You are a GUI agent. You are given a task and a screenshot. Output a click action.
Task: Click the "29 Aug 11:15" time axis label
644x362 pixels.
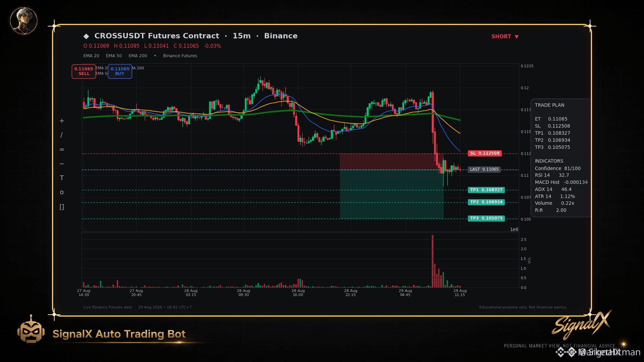pyautogui.click(x=460, y=293)
